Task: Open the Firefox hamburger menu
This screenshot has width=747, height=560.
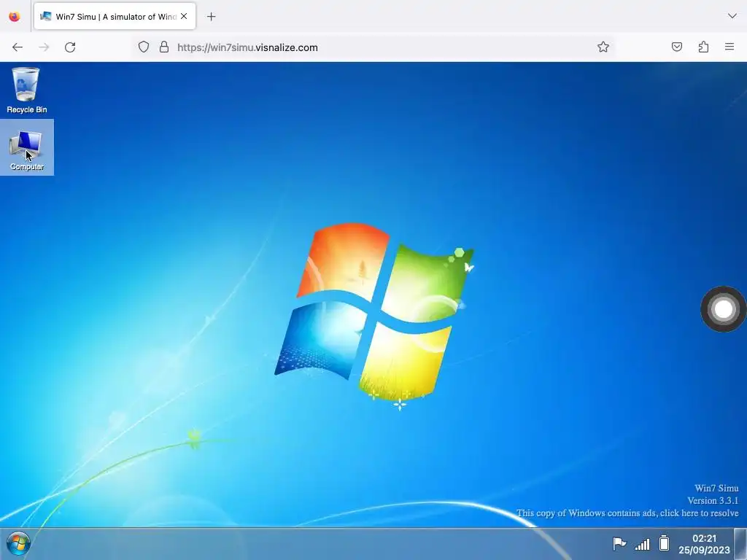Action: [x=729, y=47]
